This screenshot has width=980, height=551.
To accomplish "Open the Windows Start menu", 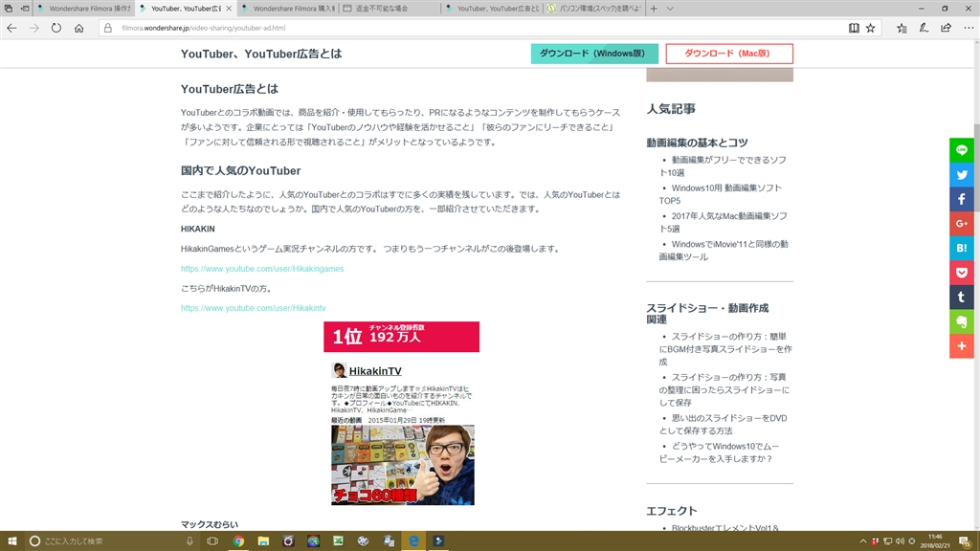I will (11, 541).
